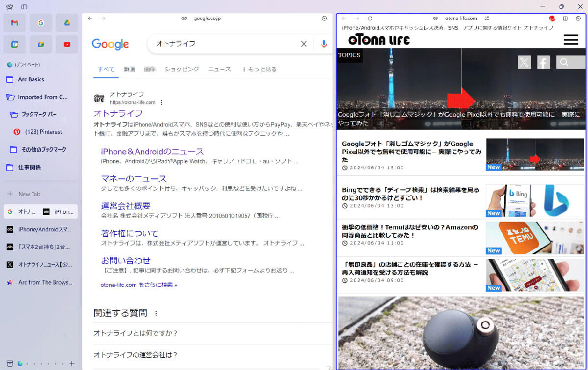Click the Google search input field
The image size is (588, 370).
tap(225, 44)
